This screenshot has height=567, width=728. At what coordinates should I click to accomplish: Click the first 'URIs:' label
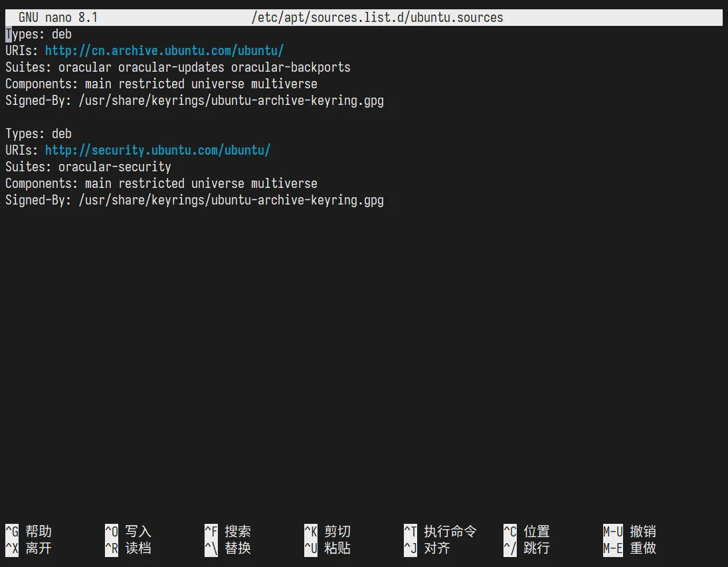coord(22,50)
